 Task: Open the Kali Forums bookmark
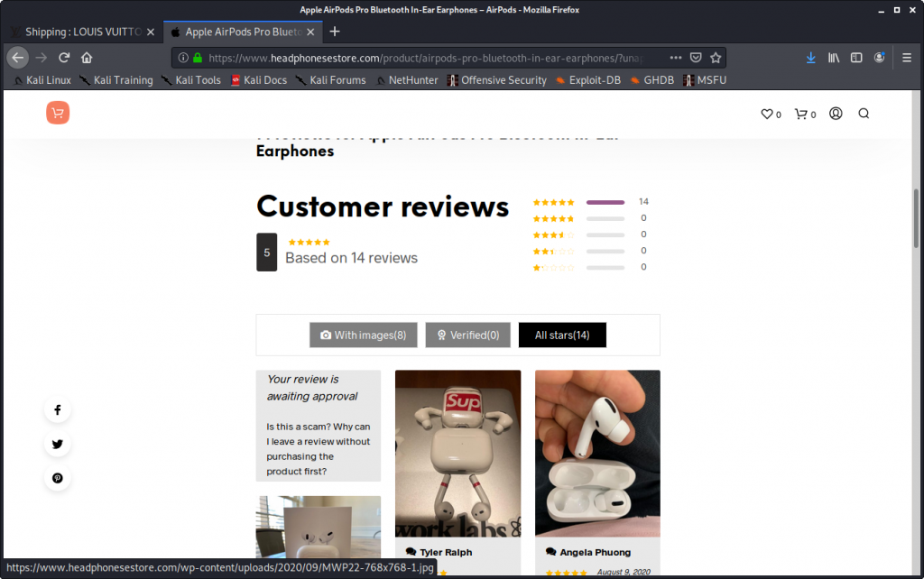point(330,80)
